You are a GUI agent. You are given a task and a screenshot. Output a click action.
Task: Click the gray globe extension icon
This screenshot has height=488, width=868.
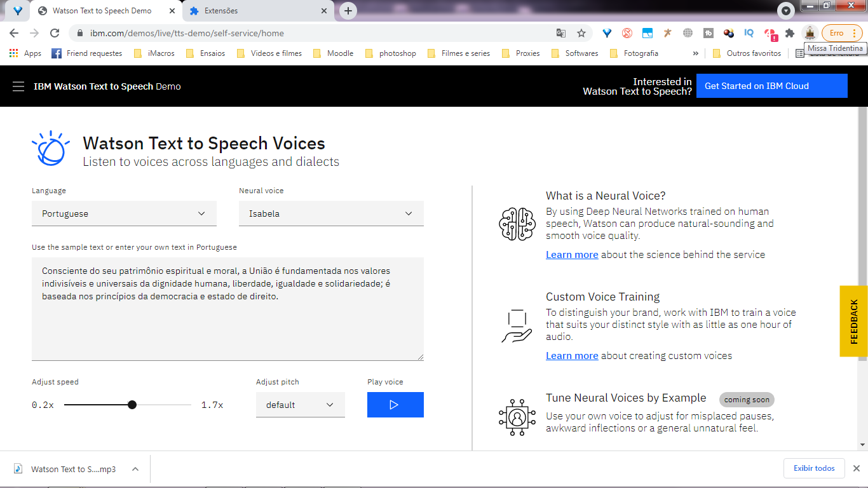(x=688, y=33)
